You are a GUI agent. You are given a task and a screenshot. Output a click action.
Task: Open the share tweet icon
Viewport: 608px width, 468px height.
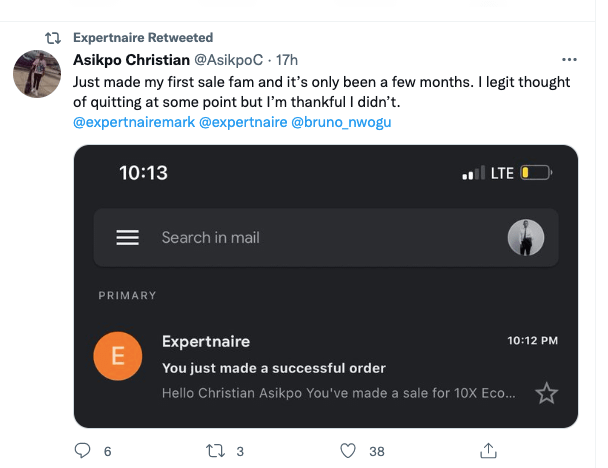(489, 451)
